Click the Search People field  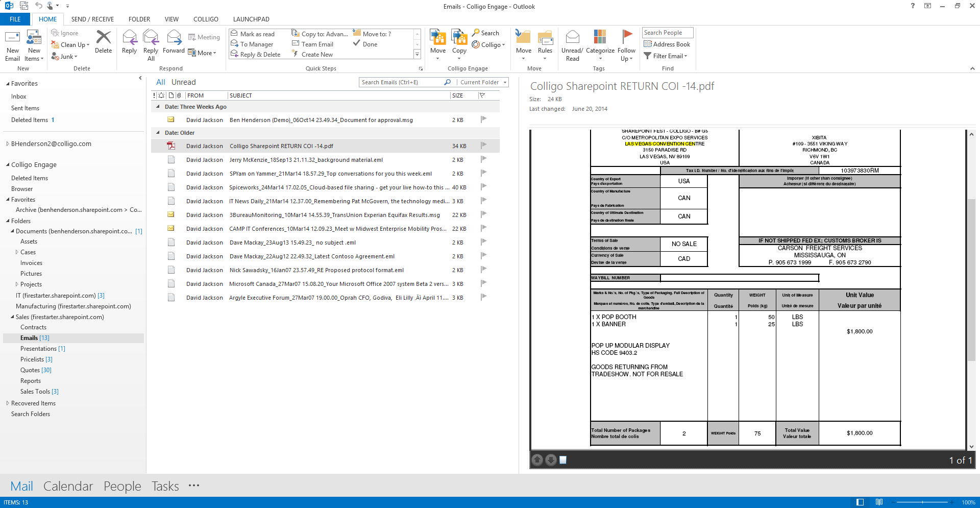[x=668, y=33]
